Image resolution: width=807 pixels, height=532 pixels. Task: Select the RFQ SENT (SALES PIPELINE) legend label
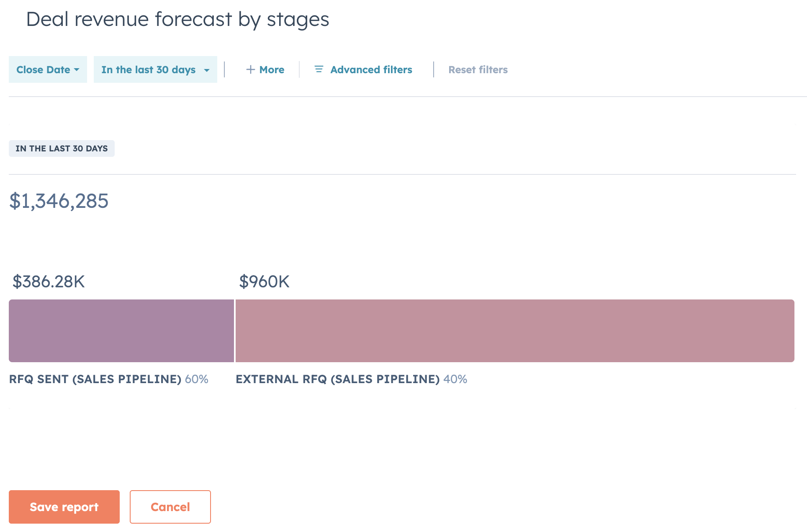pyautogui.click(x=95, y=379)
